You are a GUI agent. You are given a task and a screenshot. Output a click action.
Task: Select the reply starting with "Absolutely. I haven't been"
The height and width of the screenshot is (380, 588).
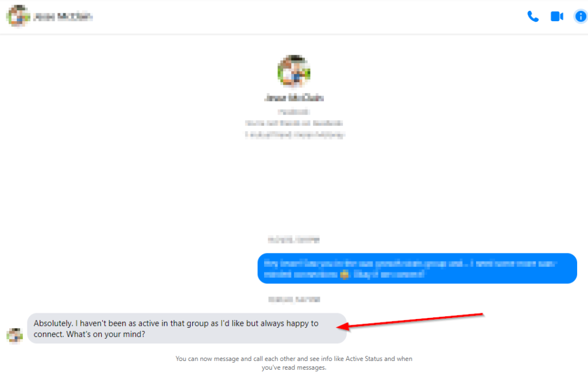187,329
